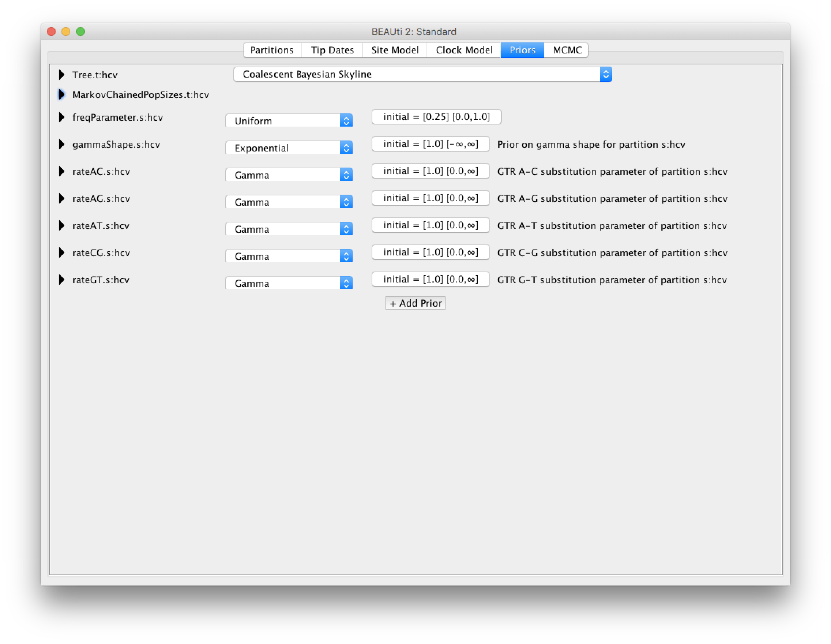The image size is (831, 644).
Task: Expand rateGT.s:hcv prior triangle
Action: pyautogui.click(x=62, y=280)
